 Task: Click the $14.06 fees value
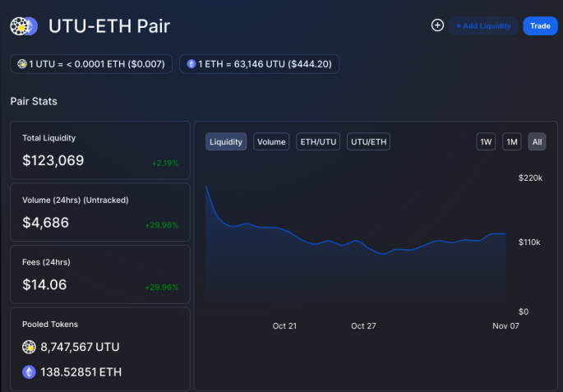[x=44, y=284]
